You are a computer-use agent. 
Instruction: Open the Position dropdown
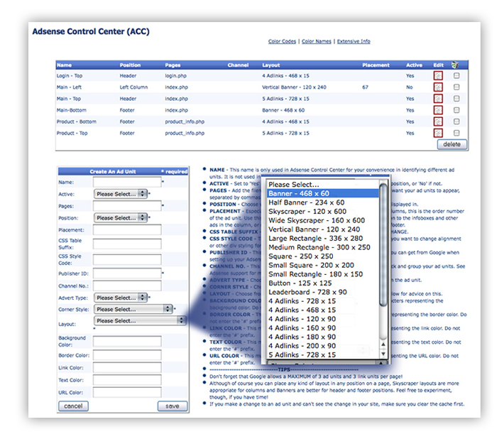pos(121,218)
